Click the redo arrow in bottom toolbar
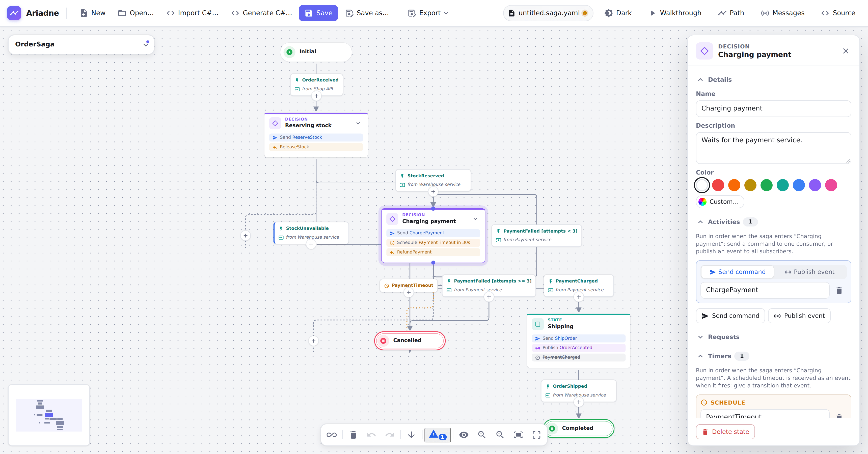 point(390,435)
